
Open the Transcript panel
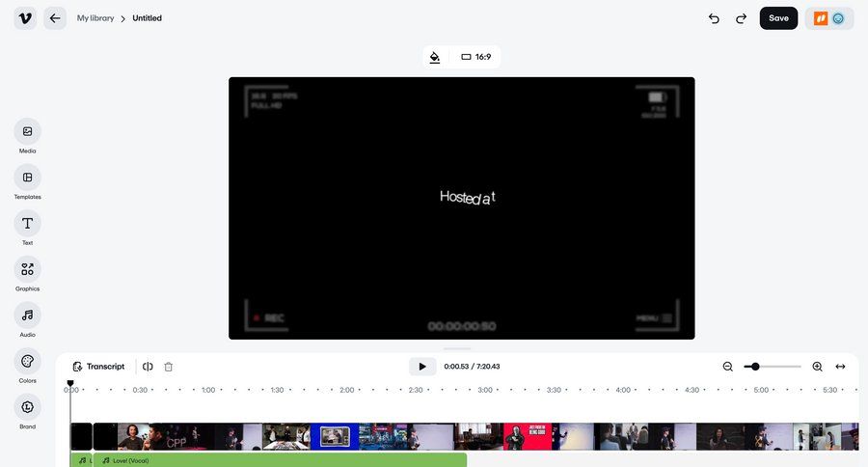pyautogui.click(x=98, y=367)
